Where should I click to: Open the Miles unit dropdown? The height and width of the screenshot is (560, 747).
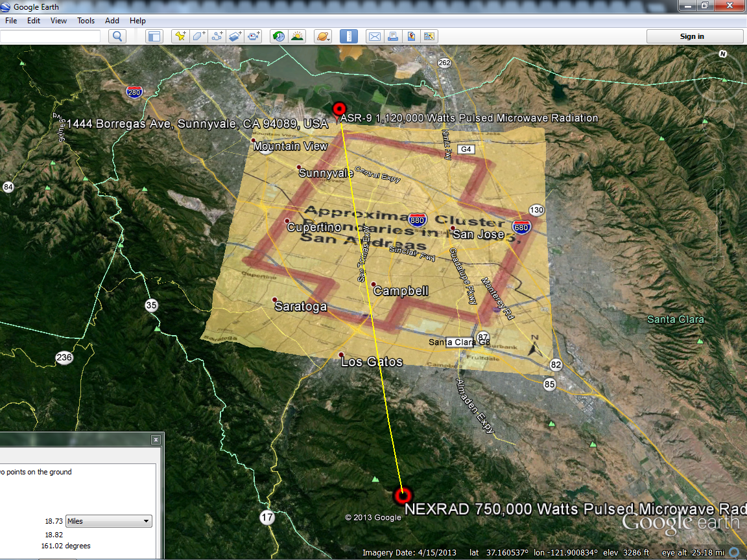pyautogui.click(x=108, y=521)
